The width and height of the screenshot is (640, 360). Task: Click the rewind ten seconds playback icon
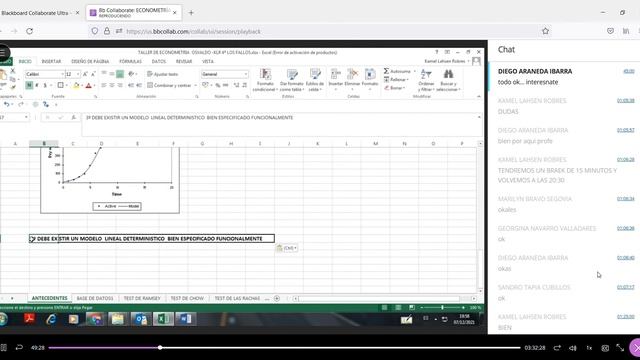point(19,348)
